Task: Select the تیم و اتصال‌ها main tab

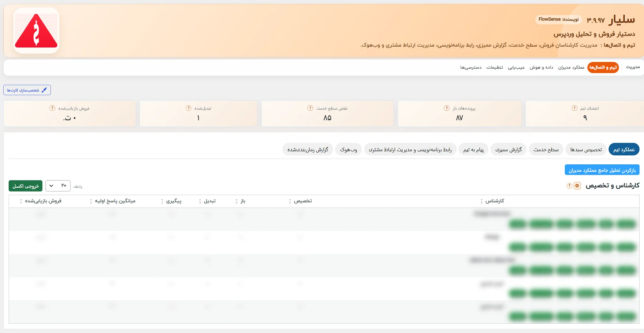Action: [x=603, y=67]
